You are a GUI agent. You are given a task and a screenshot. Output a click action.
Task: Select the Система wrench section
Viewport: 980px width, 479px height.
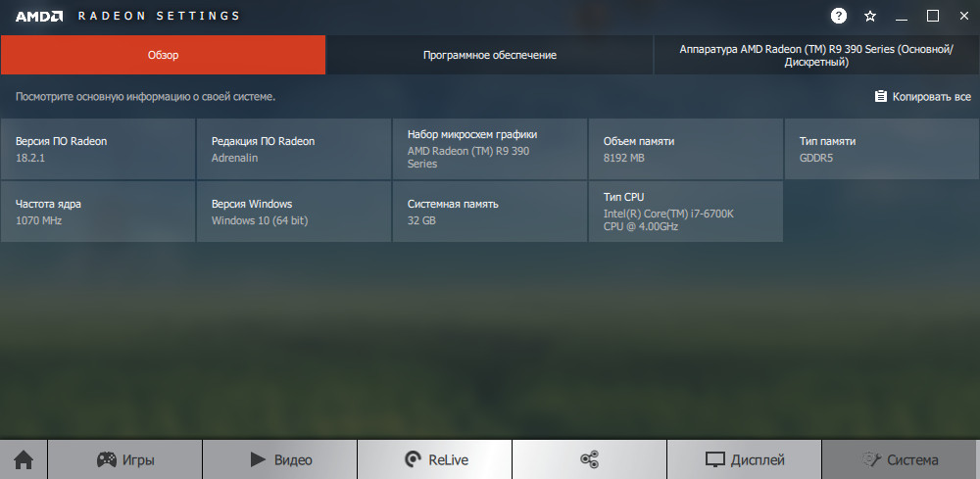click(x=899, y=459)
